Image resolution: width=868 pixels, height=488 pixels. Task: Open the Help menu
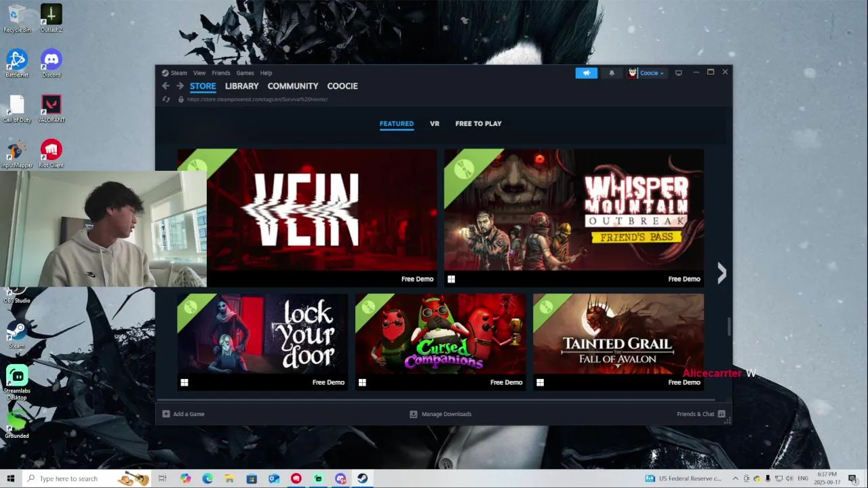[266, 73]
